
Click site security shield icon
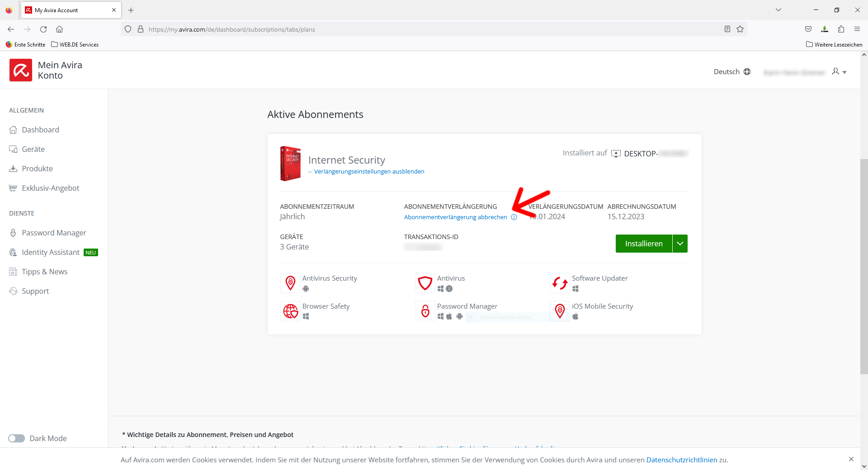tap(128, 29)
